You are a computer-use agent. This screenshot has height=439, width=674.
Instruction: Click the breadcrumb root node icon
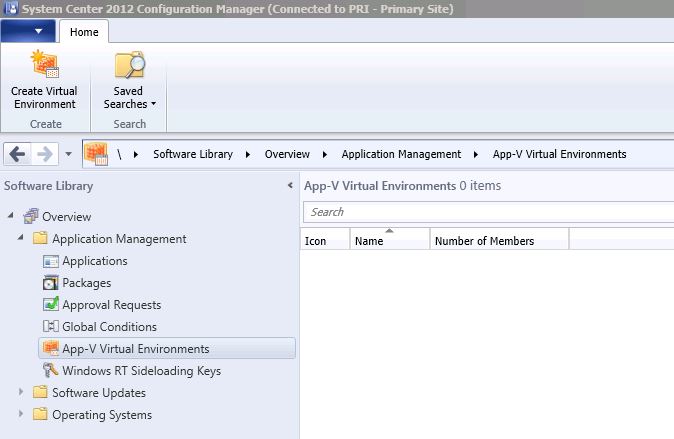coord(96,154)
